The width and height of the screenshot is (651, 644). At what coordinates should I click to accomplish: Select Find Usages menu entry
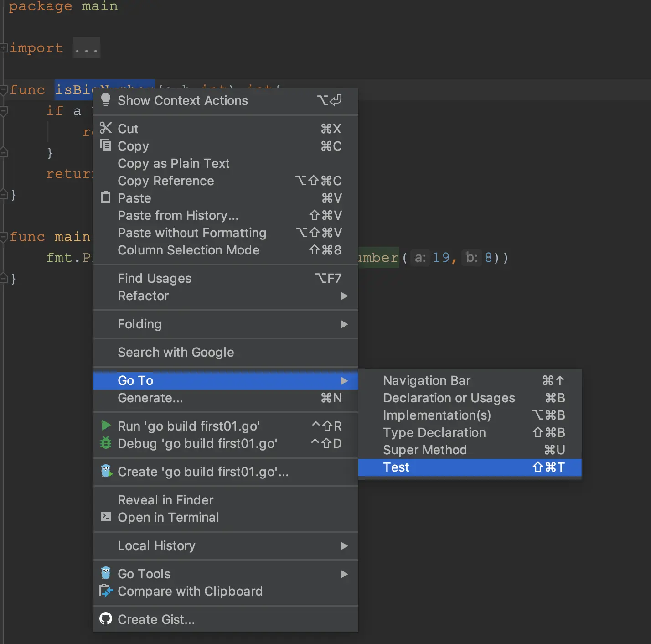(x=155, y=279)
